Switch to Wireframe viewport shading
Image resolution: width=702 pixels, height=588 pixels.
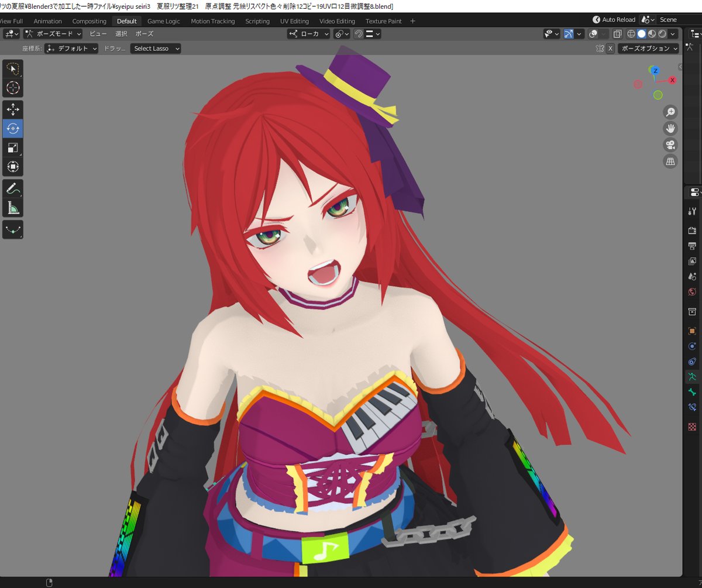coord(631,34)
